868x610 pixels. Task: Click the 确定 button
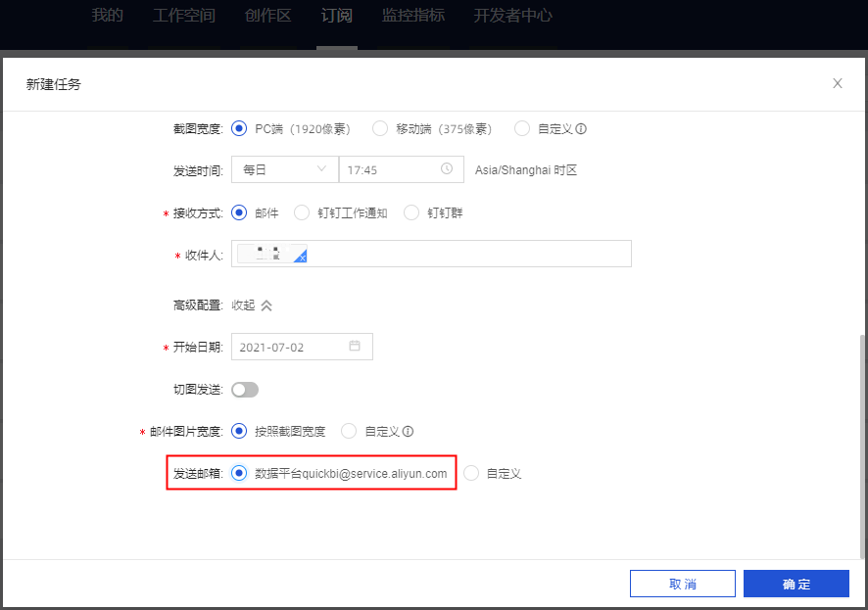pos(796,584)
